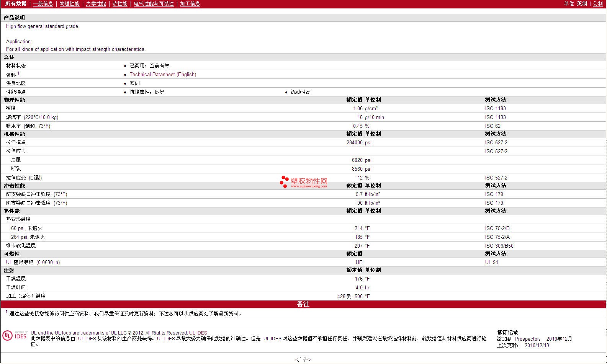
Task: Click the 产品说明 section header
Action: tap(14, 18)
